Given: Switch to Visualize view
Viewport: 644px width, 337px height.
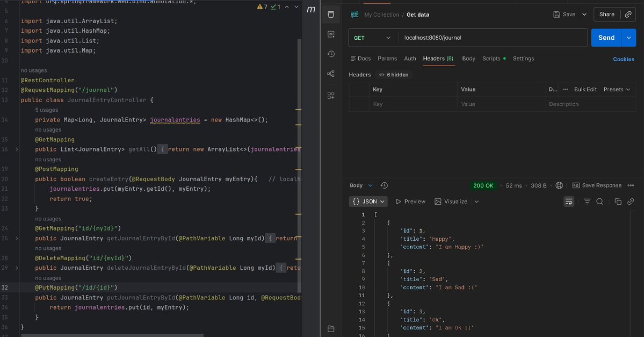Looking at the screenshot, I should click(x=451, y=202).
